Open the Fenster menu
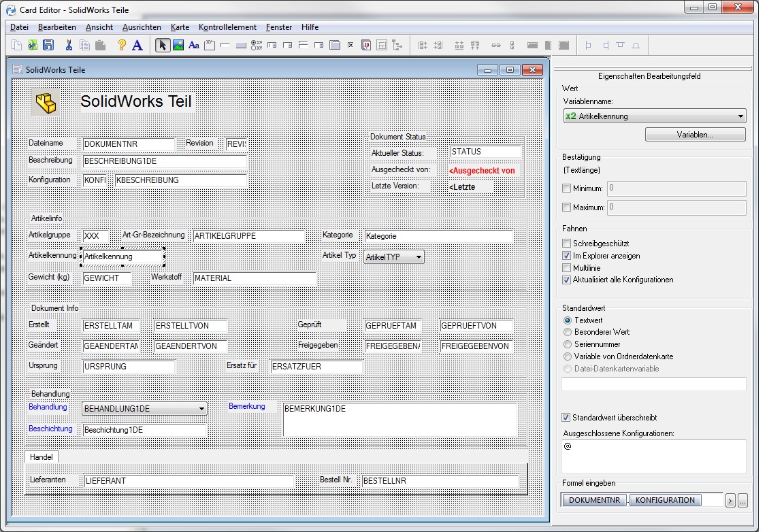Image resolution: width=784 pixels, height=532 pixels. pos(279,27)
